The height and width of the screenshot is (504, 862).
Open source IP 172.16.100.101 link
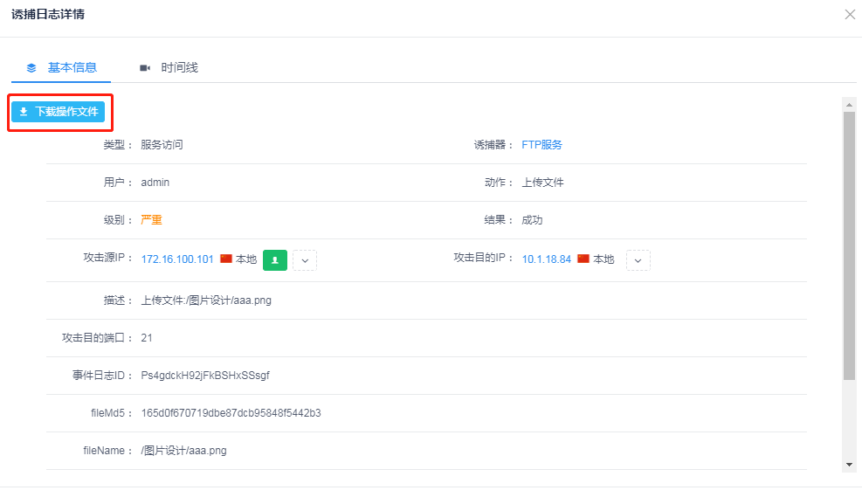[x=177, y=259]
